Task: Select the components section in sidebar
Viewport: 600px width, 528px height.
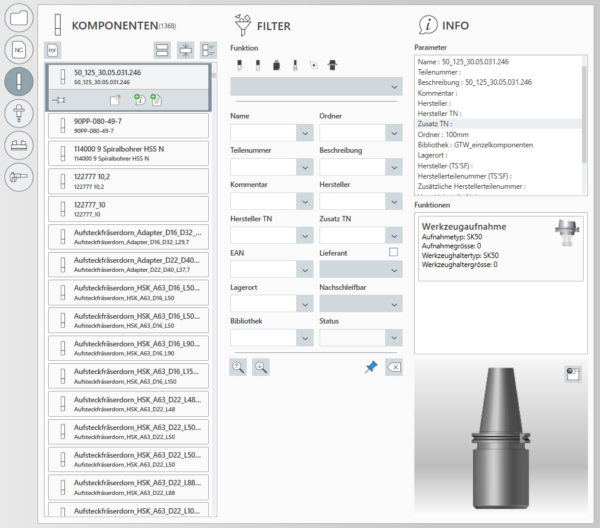Action: [x=19, y=81]
